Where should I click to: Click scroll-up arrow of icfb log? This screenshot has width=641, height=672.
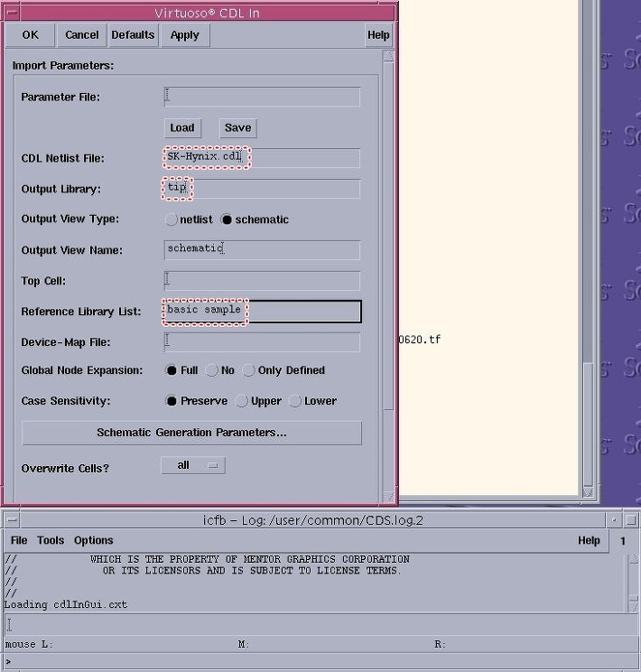tap(634, 559)
